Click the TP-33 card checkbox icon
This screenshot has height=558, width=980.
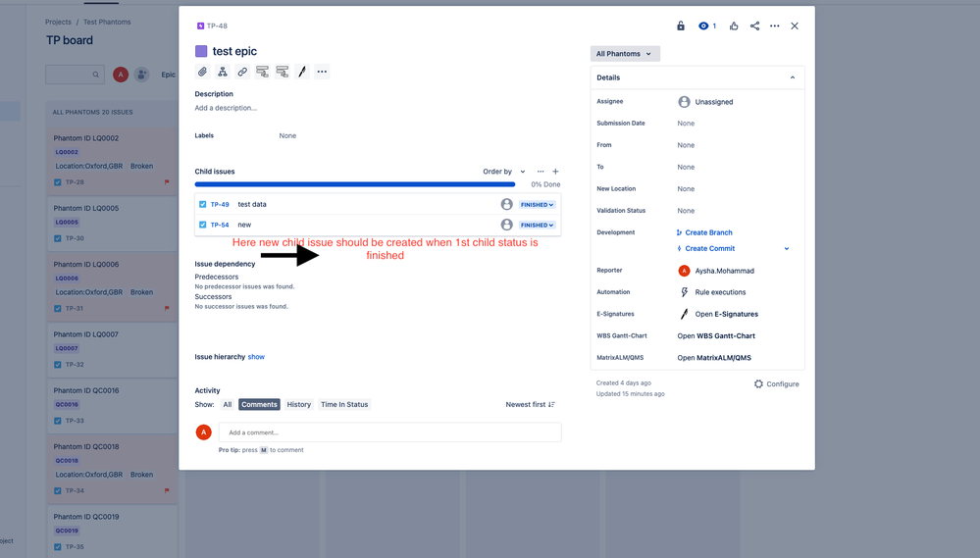point(58,421)
